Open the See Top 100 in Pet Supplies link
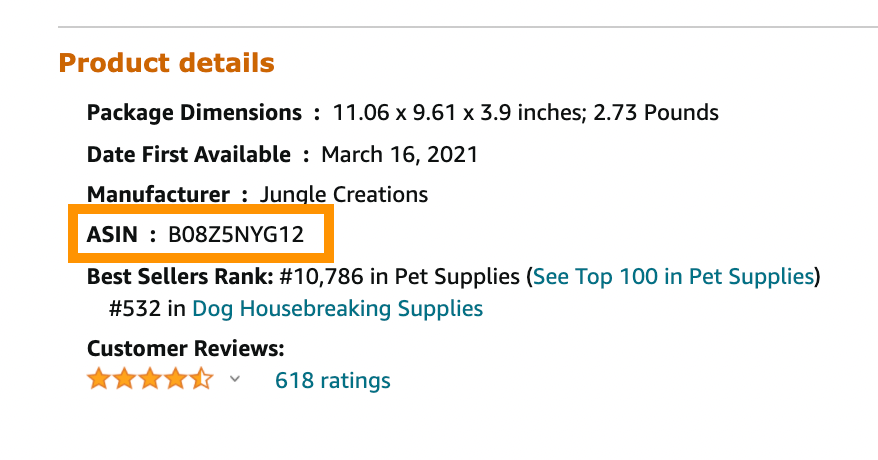The width and height of the screenshot is (878, 460). pyautogui.click(x=673, y=276)
